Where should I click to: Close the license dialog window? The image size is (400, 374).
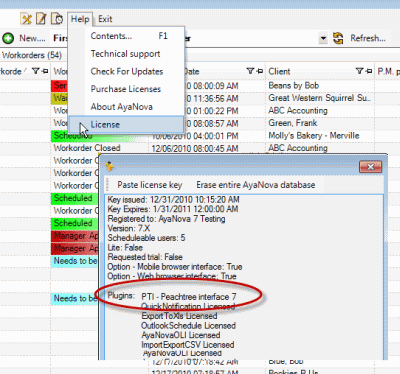(370, 167)
